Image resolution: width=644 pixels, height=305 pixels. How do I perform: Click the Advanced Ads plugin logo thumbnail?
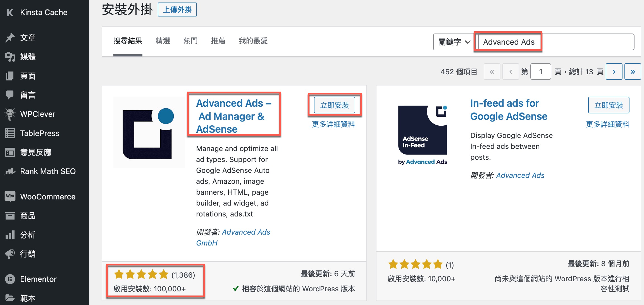[149, 133]
